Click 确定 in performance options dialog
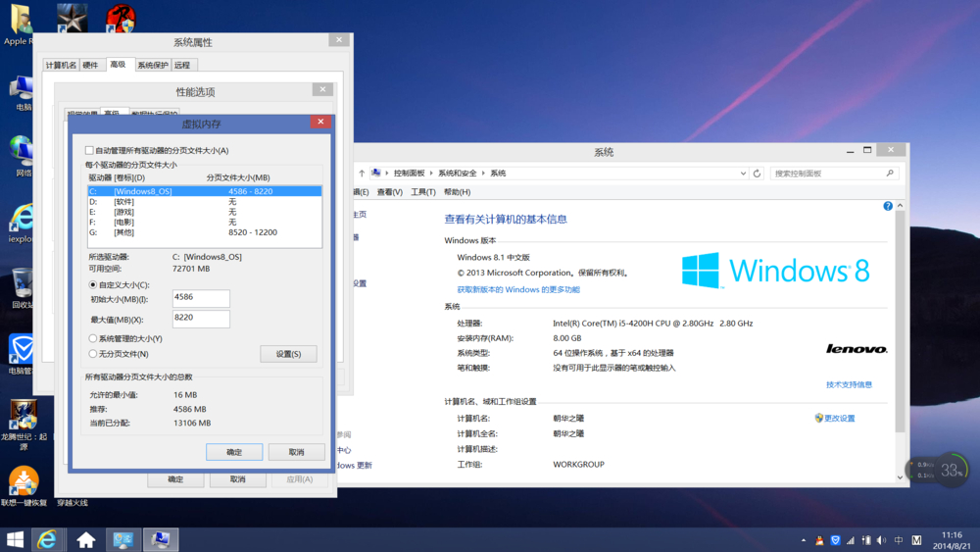The height and width of the screenshot is (552, 980). (x=175, y=479)
